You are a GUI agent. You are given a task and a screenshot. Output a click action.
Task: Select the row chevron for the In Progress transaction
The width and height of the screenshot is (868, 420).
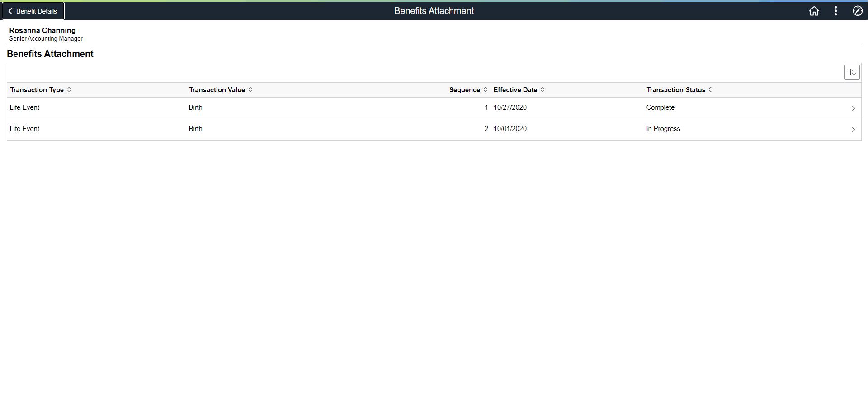[854, 129]
